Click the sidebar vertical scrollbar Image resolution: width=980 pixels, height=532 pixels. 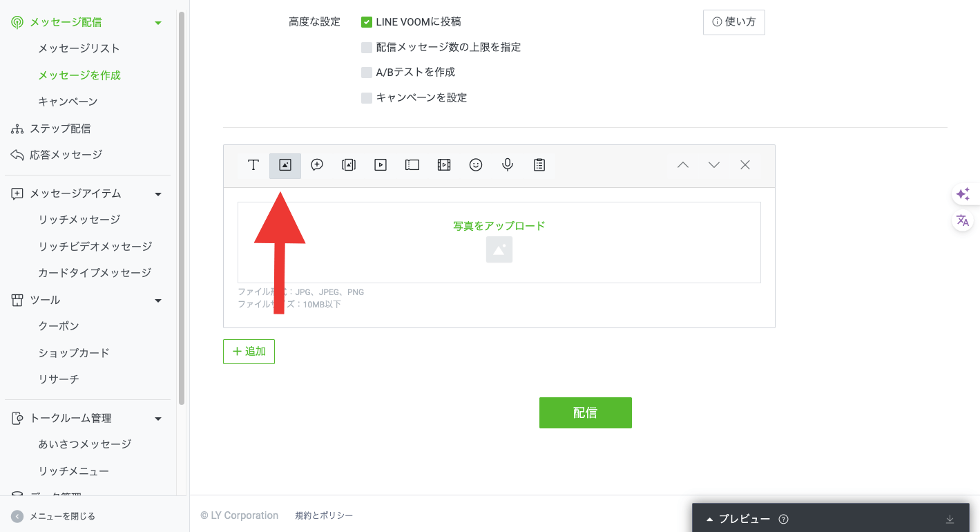coord(182,207)
